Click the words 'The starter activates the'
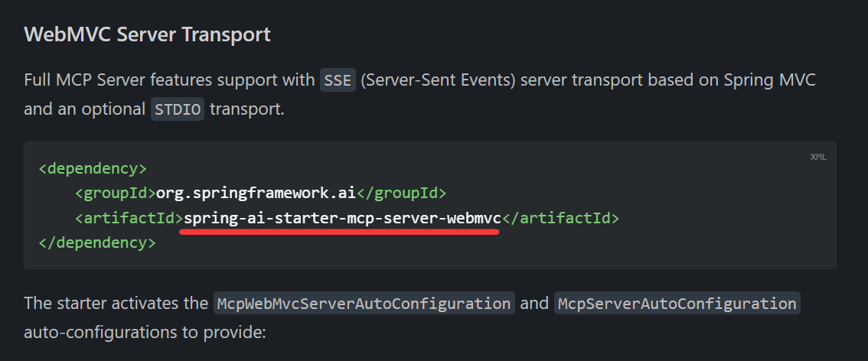Screen dimensions: 868x361 (x=116, y=304)
